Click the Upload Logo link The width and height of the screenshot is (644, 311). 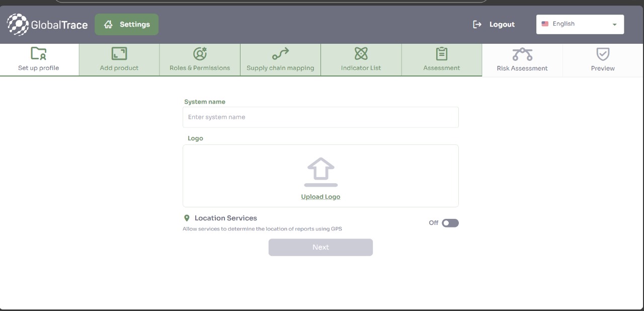(320, 197)
